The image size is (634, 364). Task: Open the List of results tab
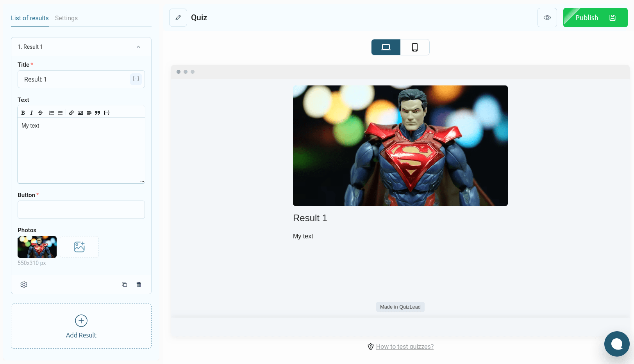(30, 18)
